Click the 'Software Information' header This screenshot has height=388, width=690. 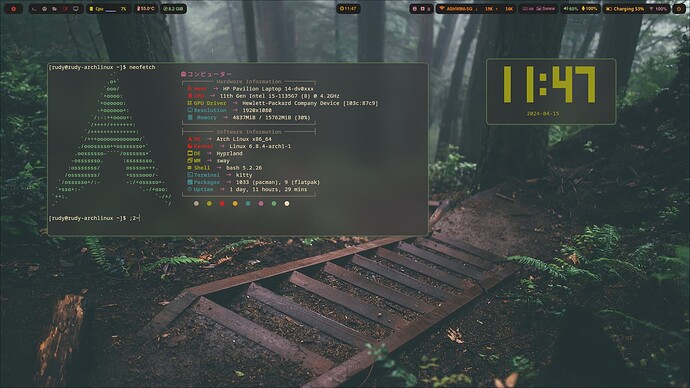click(x=249, y=132)
